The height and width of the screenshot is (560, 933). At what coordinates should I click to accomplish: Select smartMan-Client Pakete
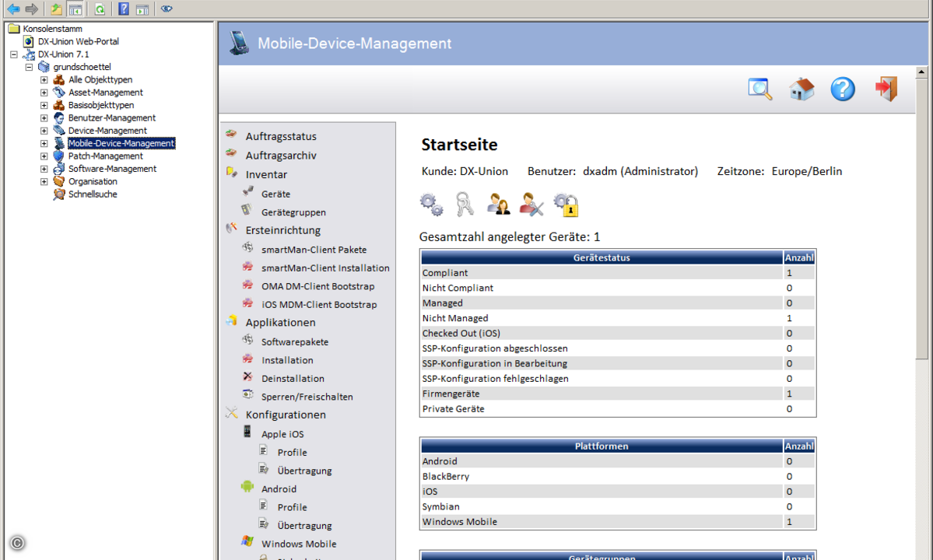(314, 250)
